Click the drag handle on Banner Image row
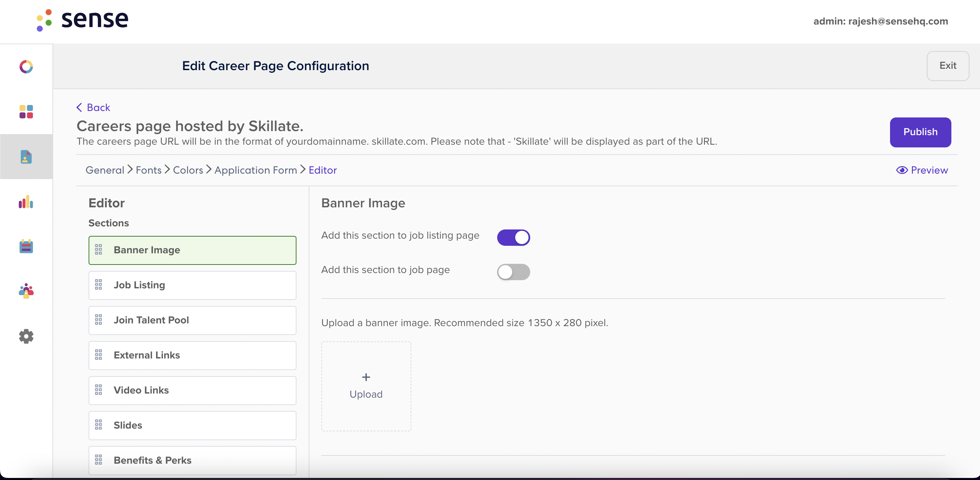The image size is (980, 480). (x=98, y=250)
